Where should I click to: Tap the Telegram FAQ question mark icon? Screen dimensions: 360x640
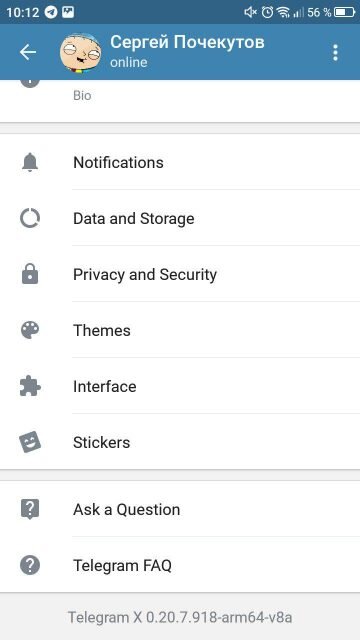(x=30, y=566)
